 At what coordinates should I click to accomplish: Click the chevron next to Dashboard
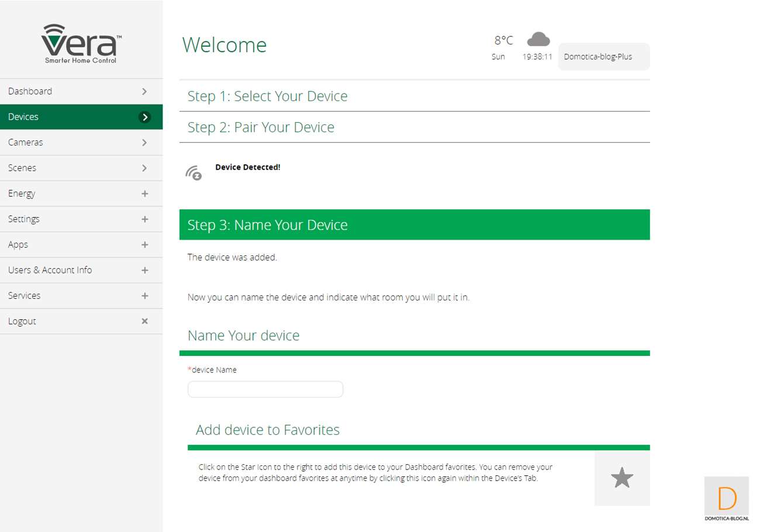click(144, 91)
